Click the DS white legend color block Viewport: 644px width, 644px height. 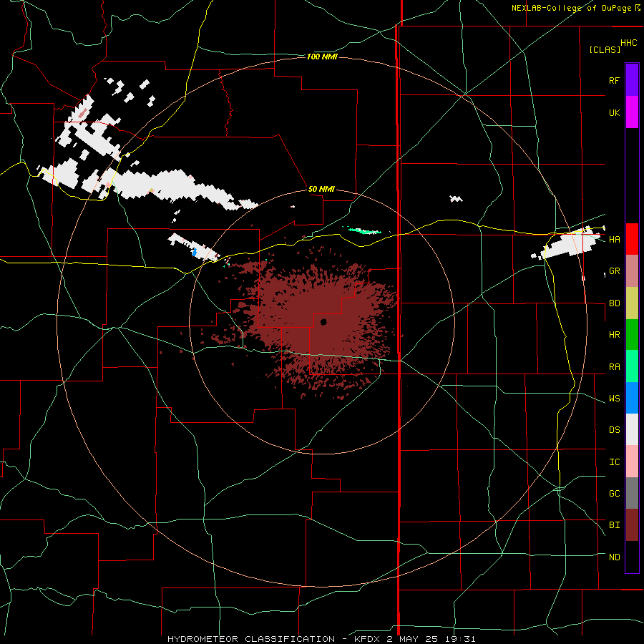pos(632,429)
